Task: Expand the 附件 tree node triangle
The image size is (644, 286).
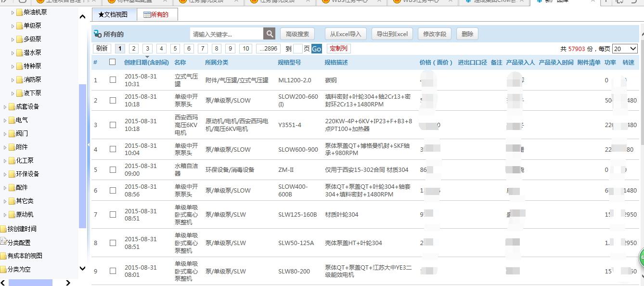Action: [5, 147]
